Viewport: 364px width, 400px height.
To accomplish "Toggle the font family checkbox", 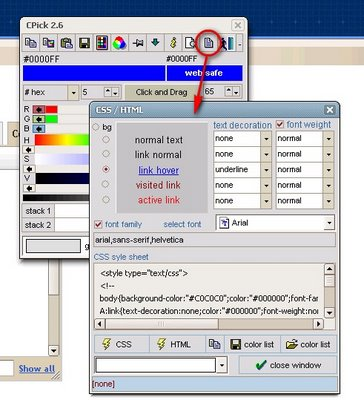I will [x=98, y=224].
